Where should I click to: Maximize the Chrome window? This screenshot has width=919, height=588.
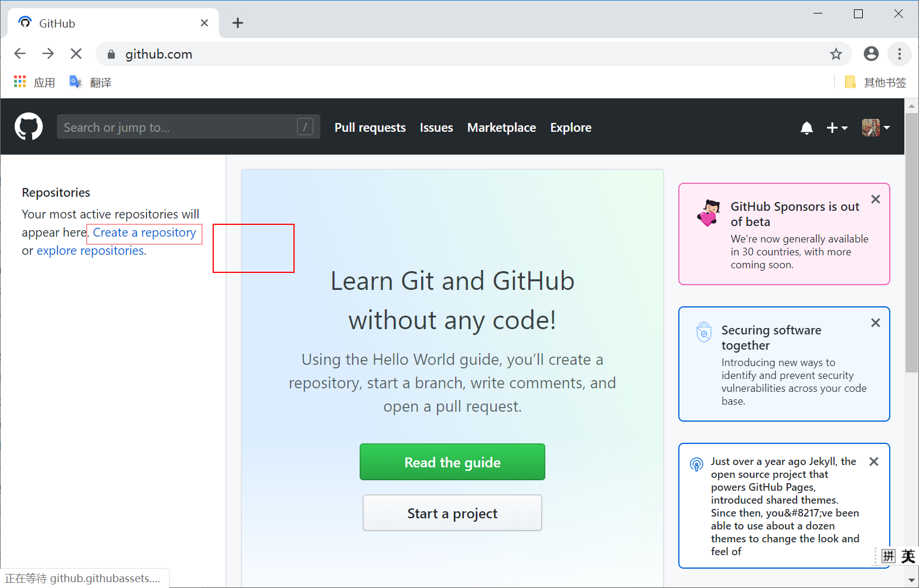pyautogui.click(x=858, y=13)
